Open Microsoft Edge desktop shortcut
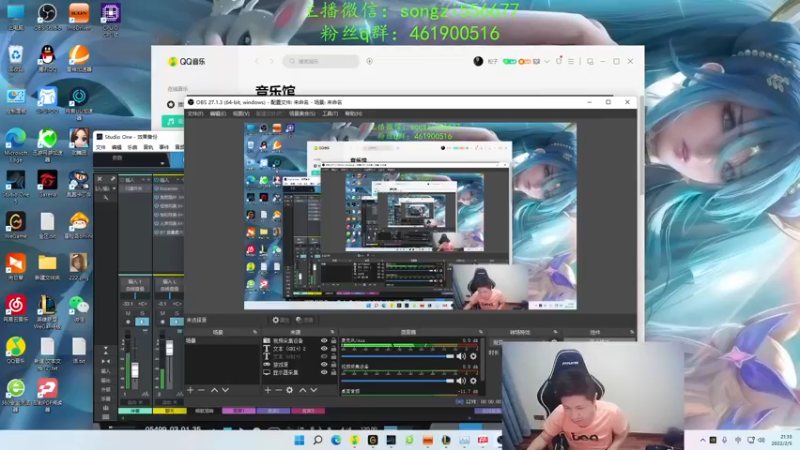800x450 pixels. point(16,144)
